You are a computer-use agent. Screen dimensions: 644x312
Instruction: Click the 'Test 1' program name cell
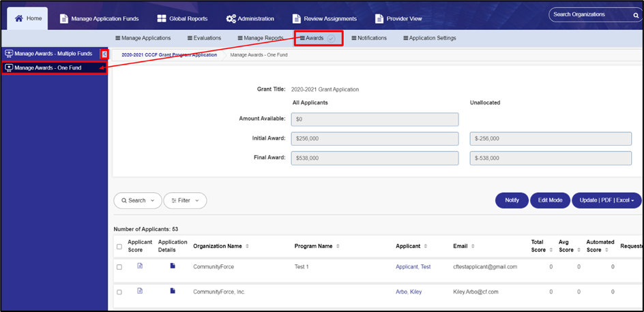pyautogui.click(x=302, y=266)
